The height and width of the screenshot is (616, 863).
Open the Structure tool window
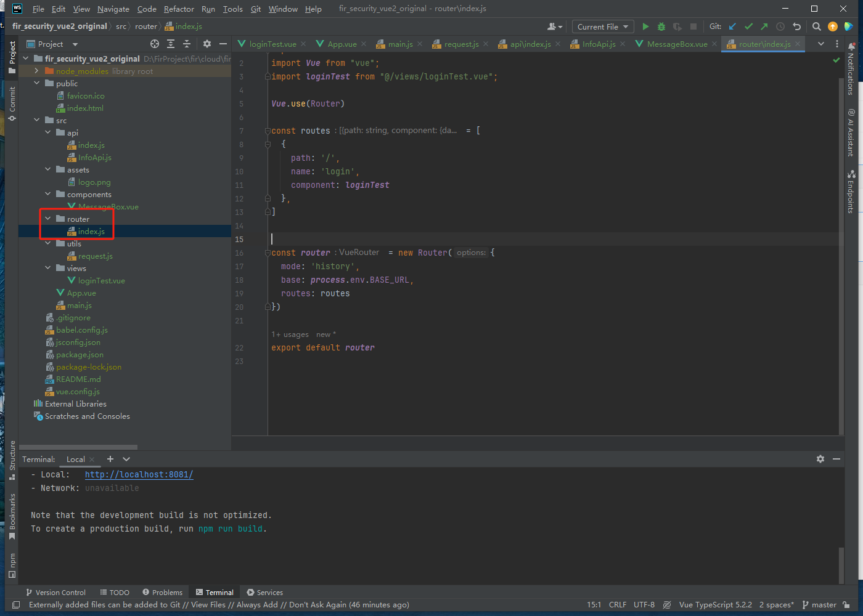click(x=12, y=460)
